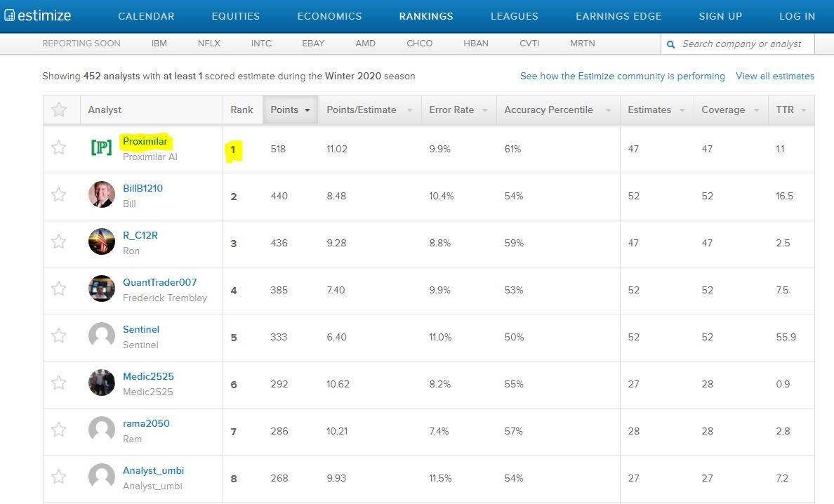Open AMD reporting soon ticker
This screenshot has width=834, height=504.
point(366,44)
